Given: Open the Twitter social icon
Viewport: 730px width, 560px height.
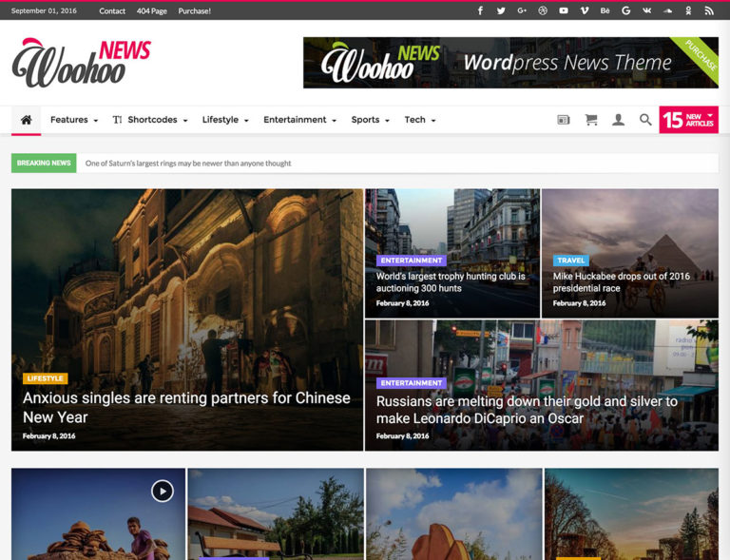Looking at the screenshot, I should click(501, 10).
